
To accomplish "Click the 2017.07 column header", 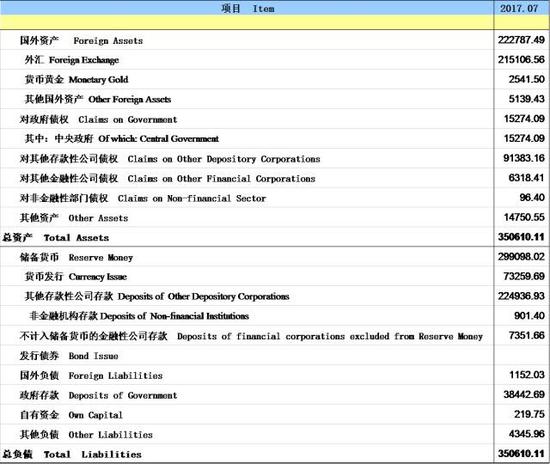I will coord(519,8).
